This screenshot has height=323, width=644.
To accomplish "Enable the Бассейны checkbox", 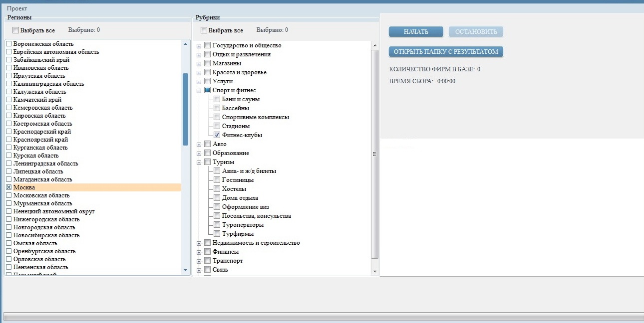I will coord(217,108).
